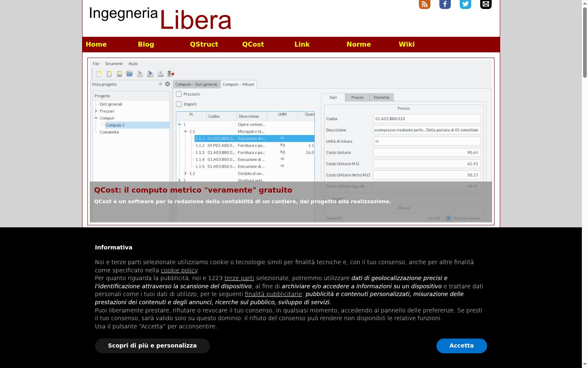Open the Link menu item
The height and width of the screenshot is (368, 588).
tap(302, 44)
